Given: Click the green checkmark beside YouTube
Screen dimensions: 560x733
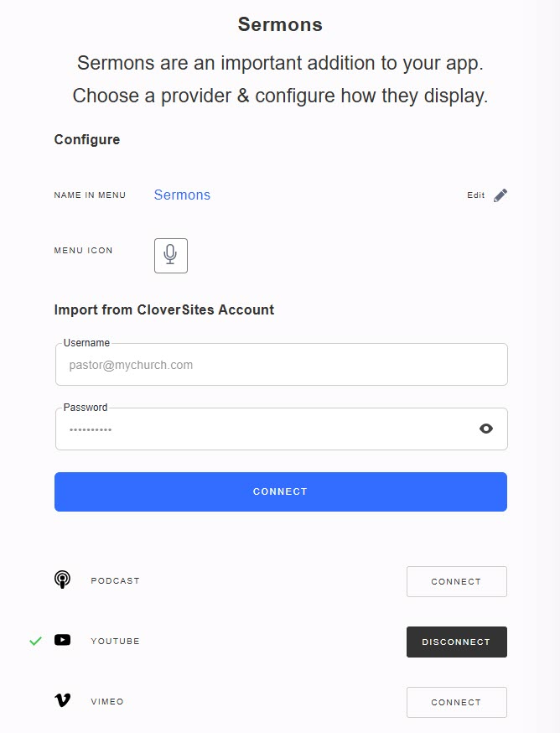Looking at the screenshot, I should (35, 641).
